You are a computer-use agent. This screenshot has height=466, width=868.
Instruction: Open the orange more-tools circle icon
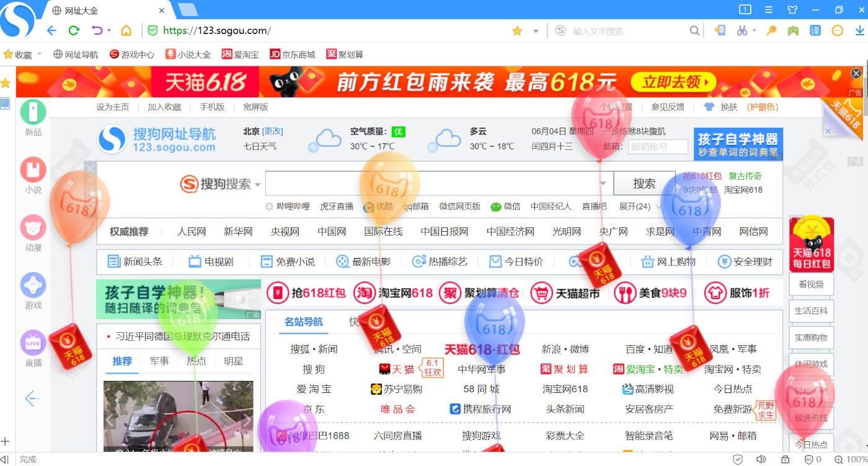point(837,30)
